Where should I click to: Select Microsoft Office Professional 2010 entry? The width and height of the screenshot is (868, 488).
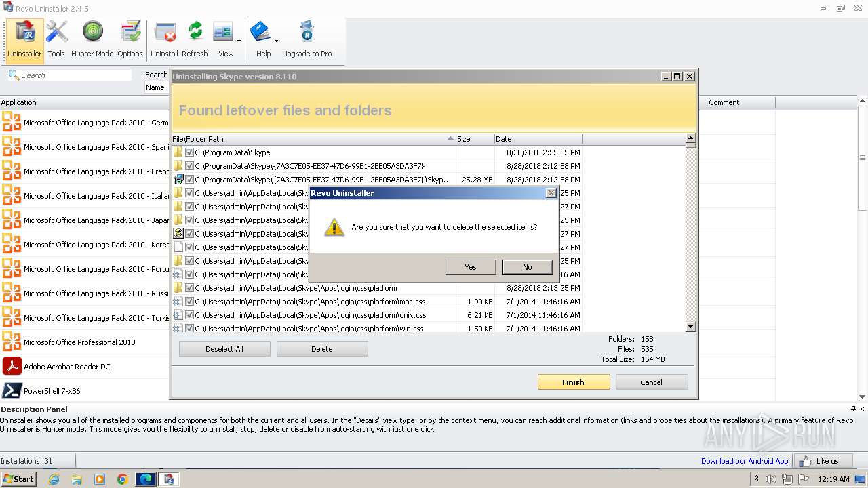(x=79, y=342)
